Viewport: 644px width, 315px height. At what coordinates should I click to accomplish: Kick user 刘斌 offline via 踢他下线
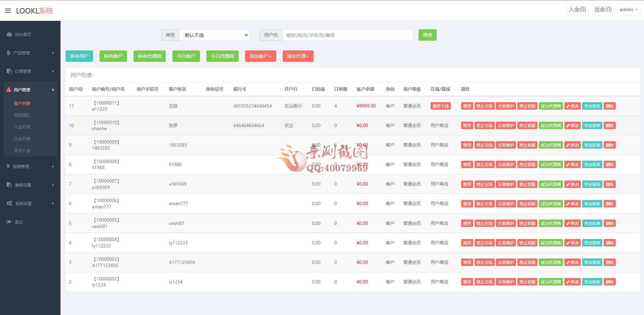point(440,106)
